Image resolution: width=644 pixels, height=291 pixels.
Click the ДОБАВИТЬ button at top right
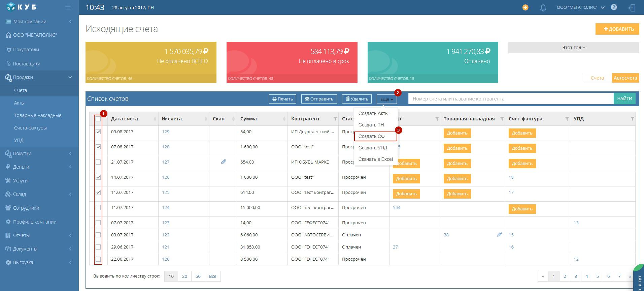point(617,29)
